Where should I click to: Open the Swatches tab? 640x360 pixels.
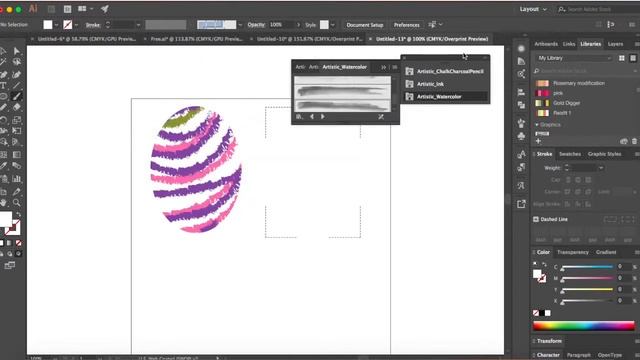(x=570, y=154)
